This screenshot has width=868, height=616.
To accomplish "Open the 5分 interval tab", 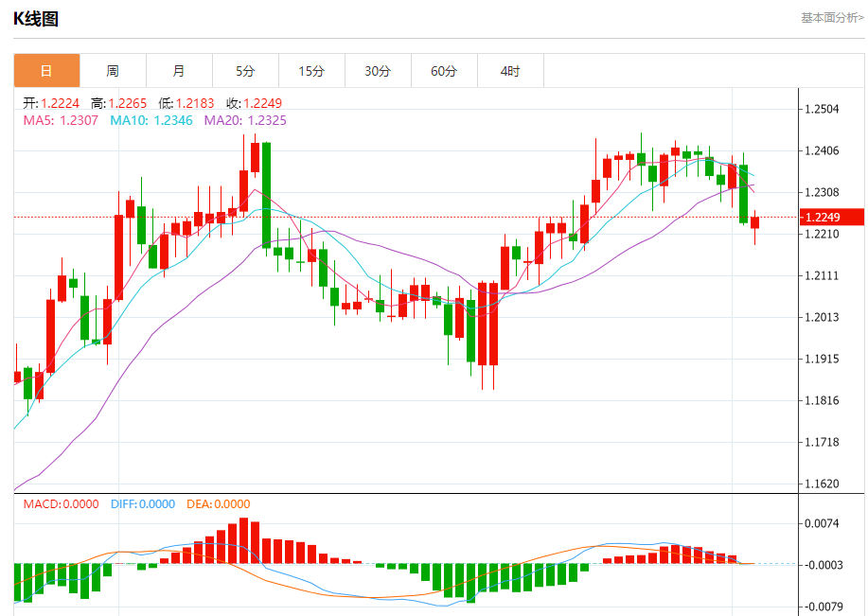I will tap(245, 71).
